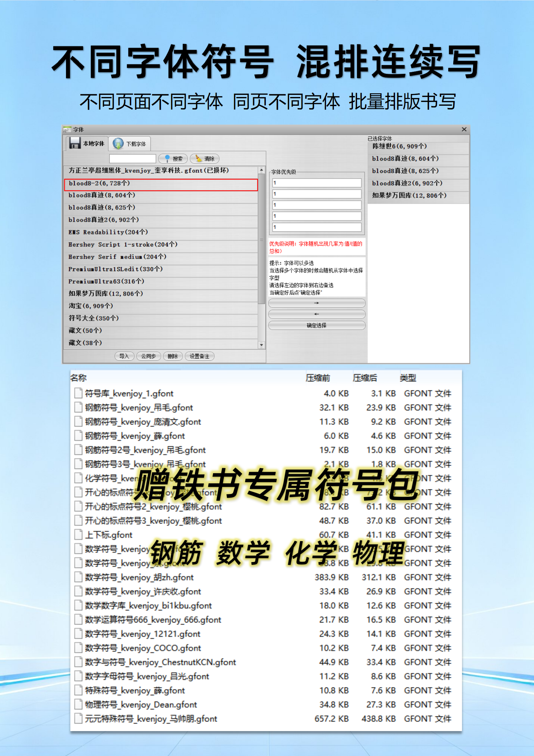This screenshot has width=534, height=756.
Task: Click file icon beside 开心的标点符号3_kvenjoy_樱桃.gfont
Action: point(78,520)
